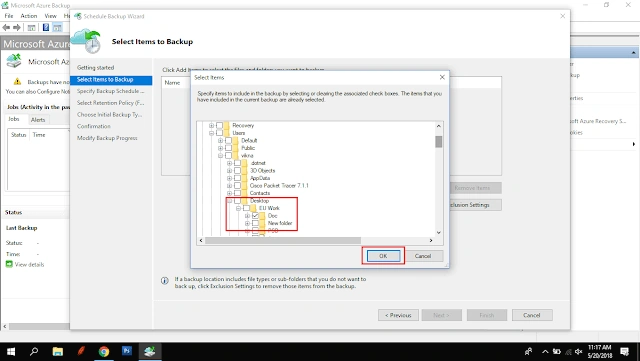Click the taskbar clock showing 11:17 AM
Viewport: 640px width, 361px height.
[600, 351]
